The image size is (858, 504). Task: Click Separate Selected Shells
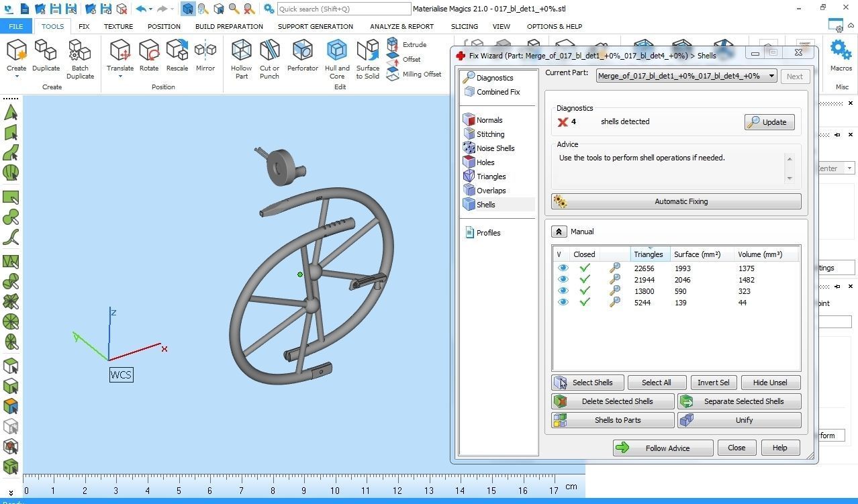(x=739, y=401)
